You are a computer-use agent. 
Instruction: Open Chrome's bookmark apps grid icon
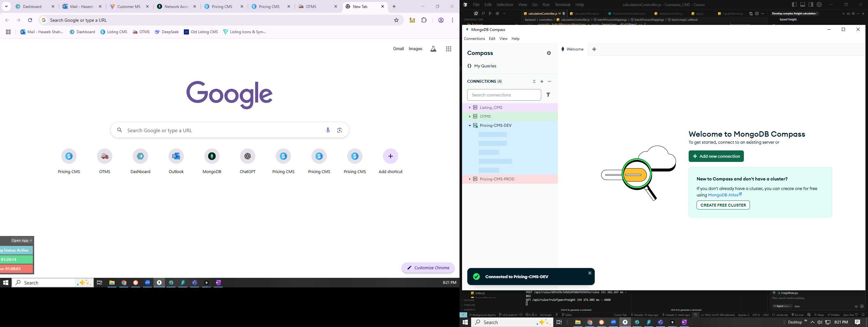pos(8,32)
